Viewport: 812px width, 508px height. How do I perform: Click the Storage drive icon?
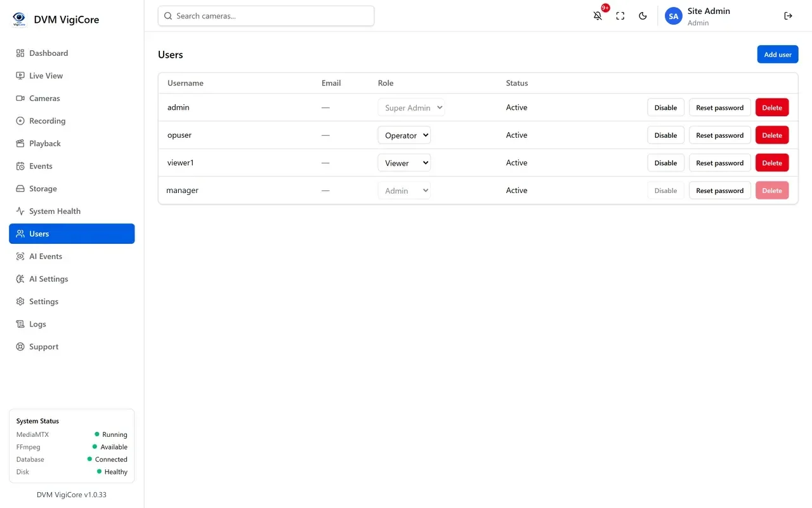(x=20, y=189)
